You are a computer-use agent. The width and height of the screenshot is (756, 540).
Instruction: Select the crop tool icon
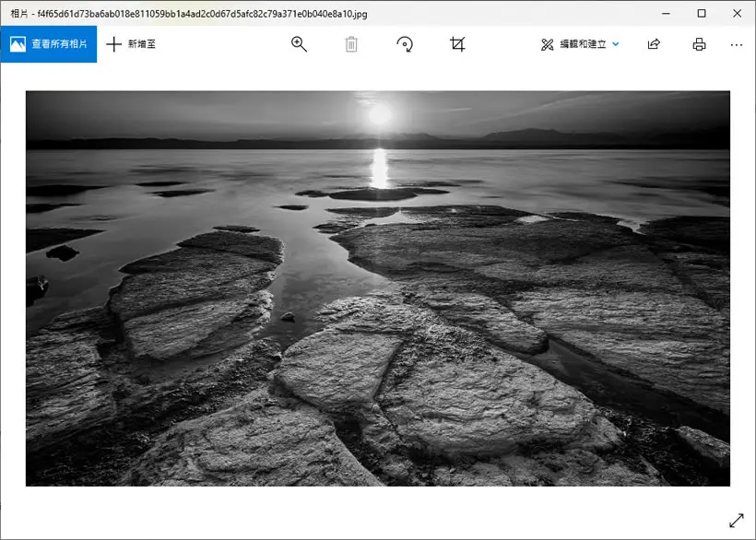click(457, 44)
